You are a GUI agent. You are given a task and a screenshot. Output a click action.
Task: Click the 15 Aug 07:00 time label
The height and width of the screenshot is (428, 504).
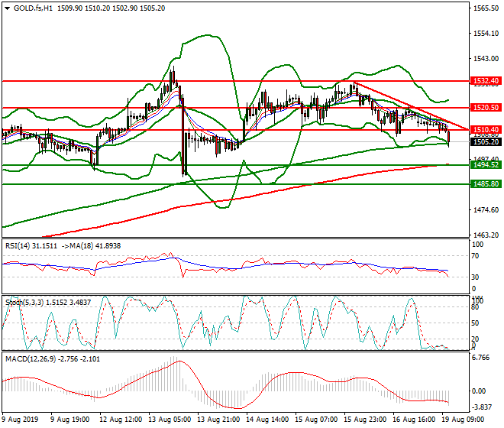(316, 420)
